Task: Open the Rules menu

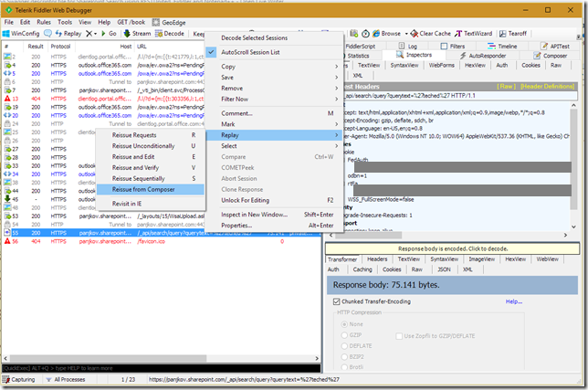Action: tap(44, 22)
